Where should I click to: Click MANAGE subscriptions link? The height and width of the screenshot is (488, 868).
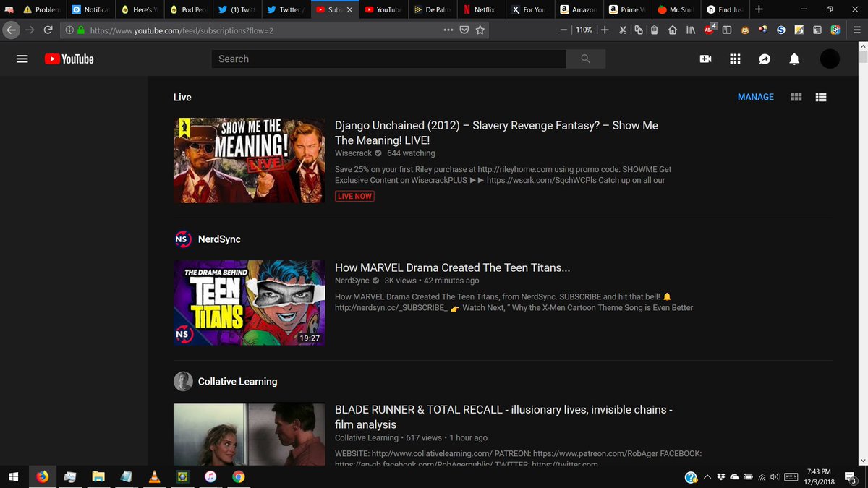756,97
